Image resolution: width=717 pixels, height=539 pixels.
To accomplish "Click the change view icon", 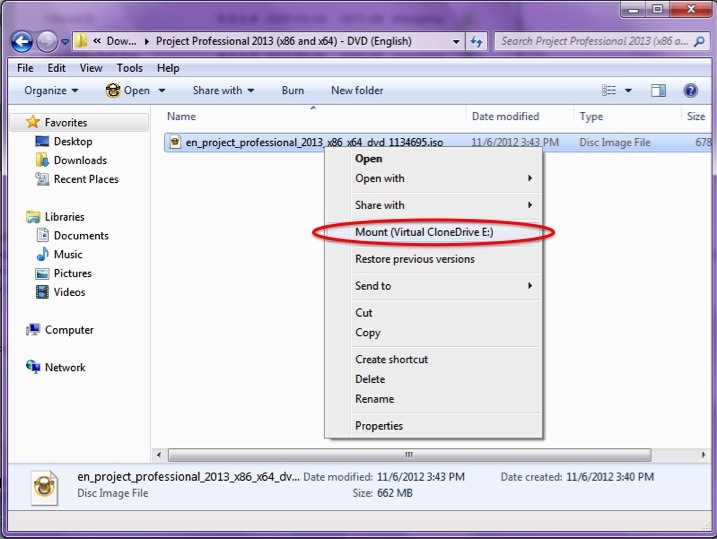I will [x=610, y=90].
